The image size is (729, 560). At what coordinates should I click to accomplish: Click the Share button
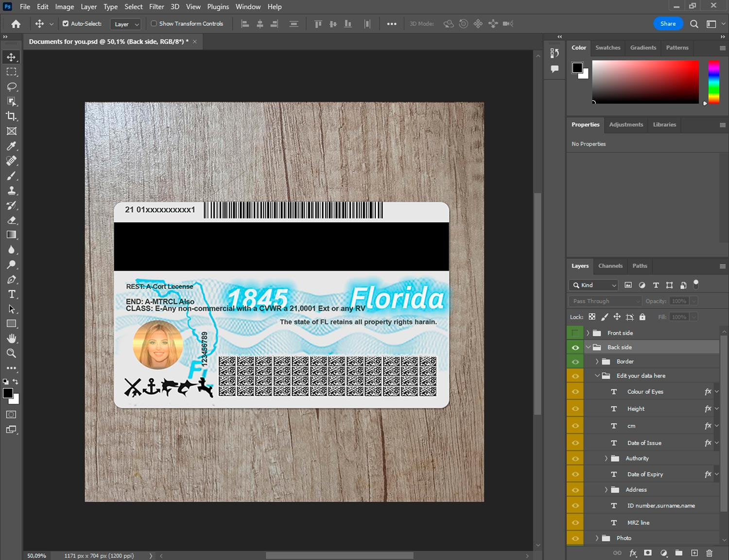[668, 23]
